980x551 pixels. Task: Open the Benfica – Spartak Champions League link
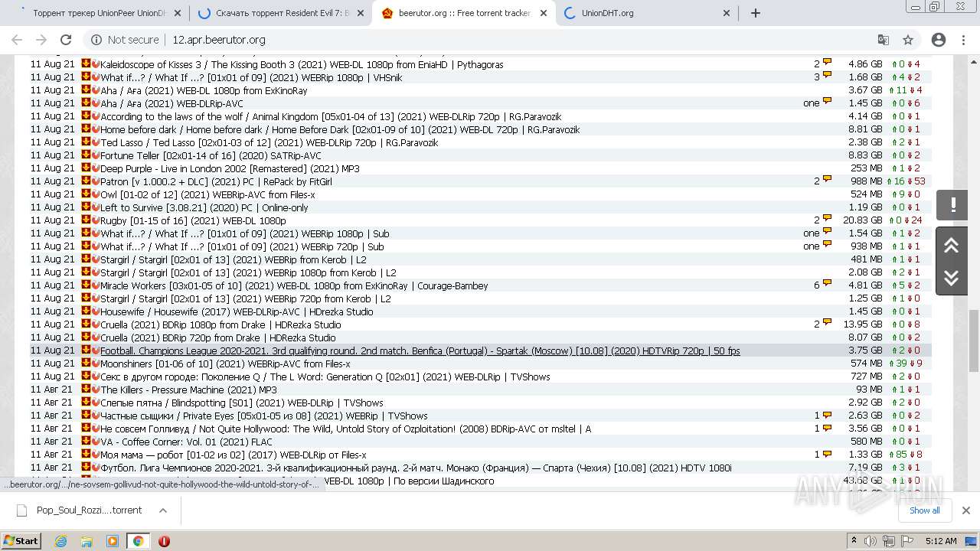(420, 350)
